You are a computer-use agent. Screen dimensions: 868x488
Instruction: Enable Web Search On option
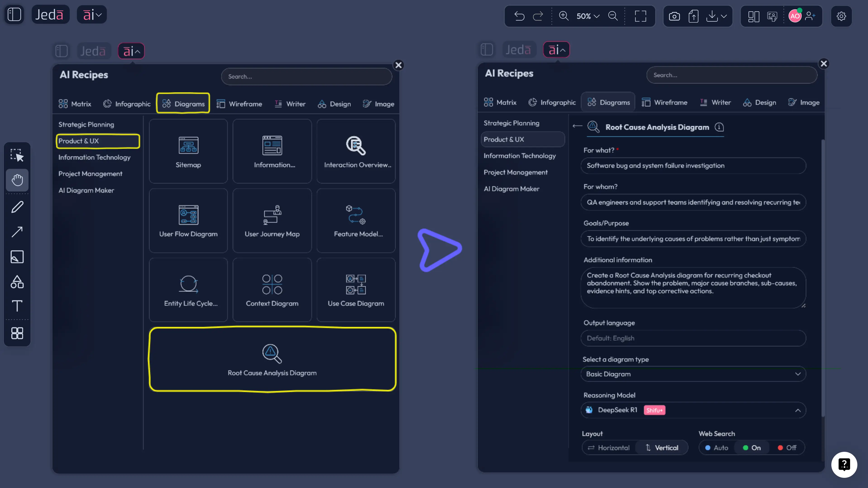(752, 448)
